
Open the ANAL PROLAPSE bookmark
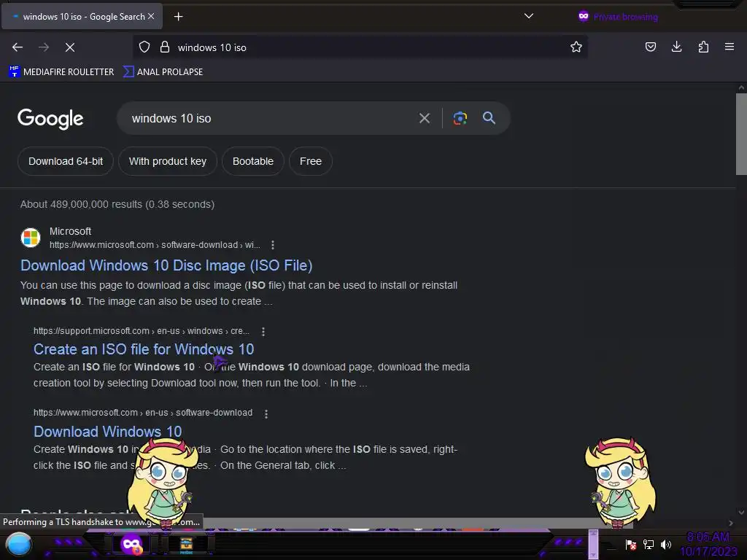point(163,72)
